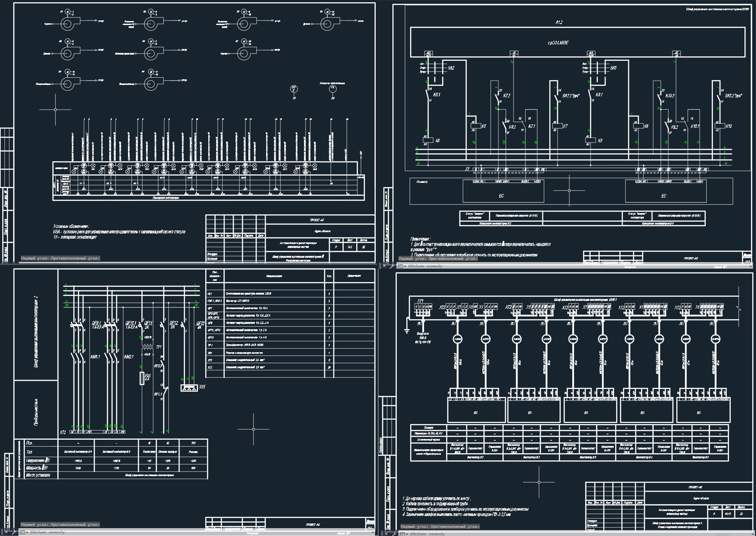
Task: Click note '2 Кабели проложить в гофрированной трубе'
Action: point(436,504)
